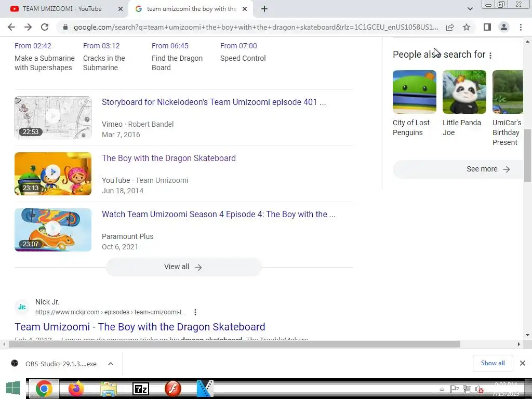Open Flash Player icon in taskbar
This screenshot has height=399, width=532.
click(172, 389)
